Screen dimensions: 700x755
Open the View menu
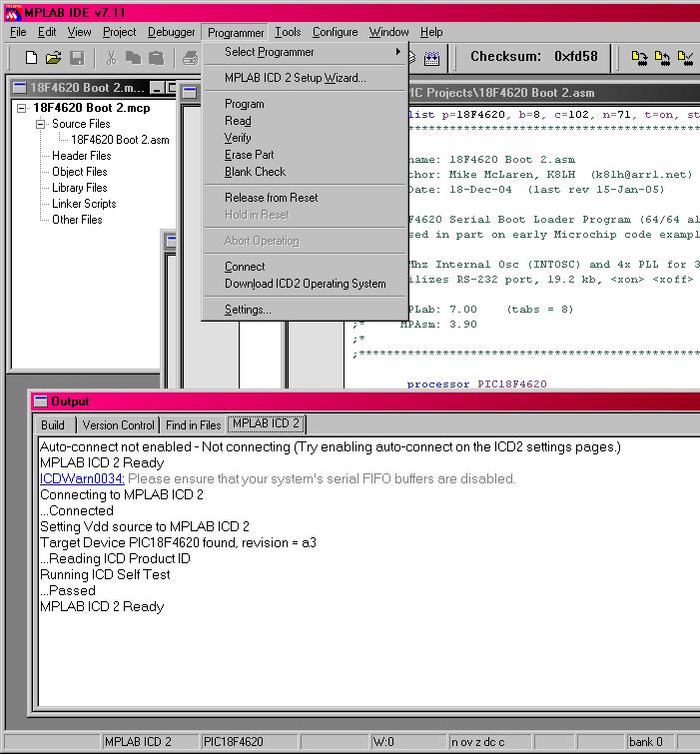pyautogui.click(x=79, y=32)
